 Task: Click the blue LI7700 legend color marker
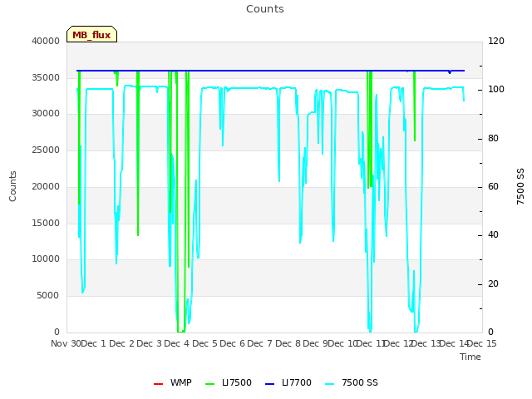tap(269, 384)
